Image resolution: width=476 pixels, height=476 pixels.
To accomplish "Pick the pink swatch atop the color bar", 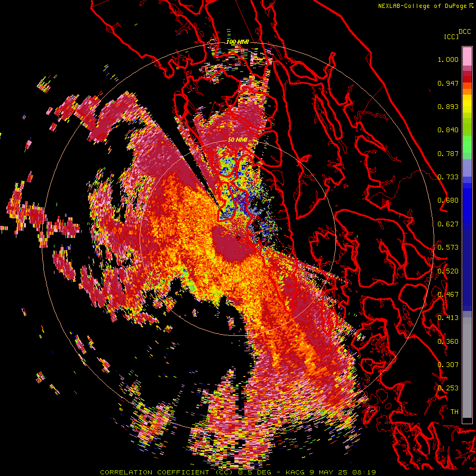I will [467, 57].
